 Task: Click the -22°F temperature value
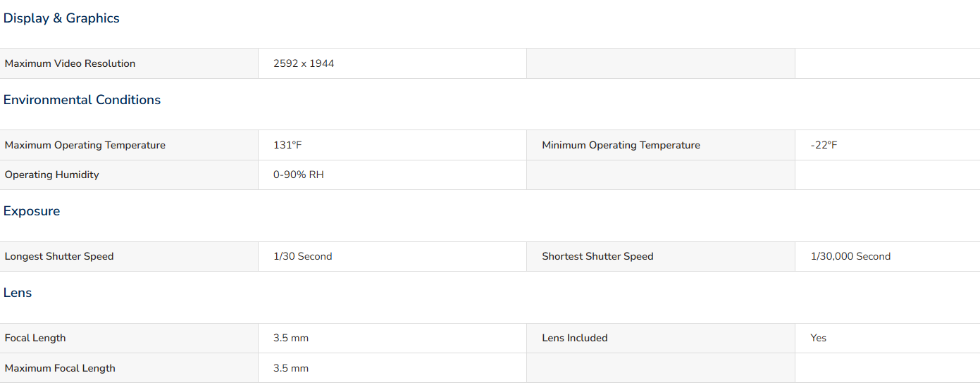(x=824, y=145)
